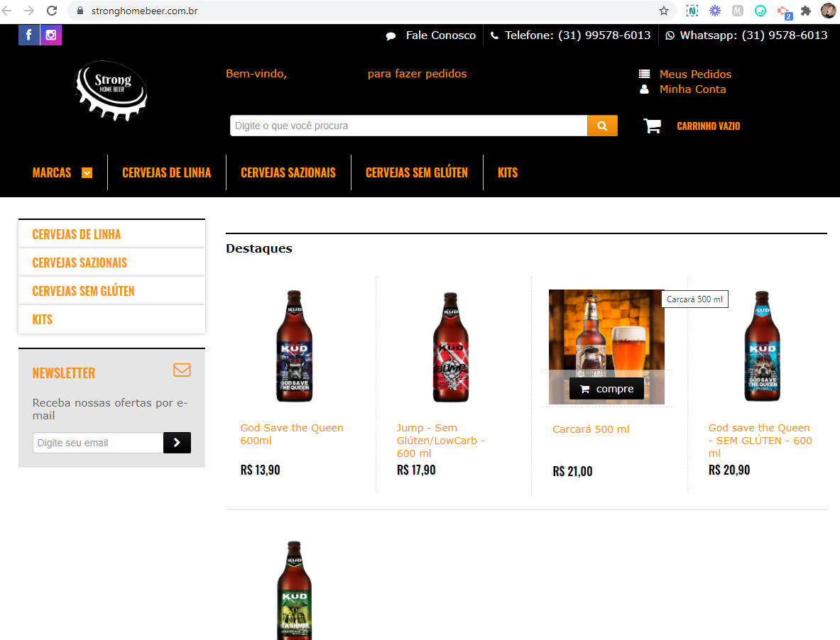Open God Save the Queen 600ml title
840x640 pixels.
point(291,434)
